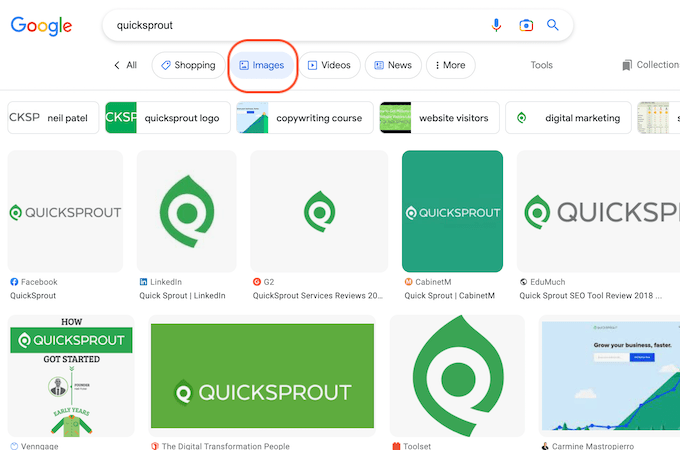The width and height of the screenshot is (680, 450).
Task: Click the Venngage source label
Action: (39, 446)
